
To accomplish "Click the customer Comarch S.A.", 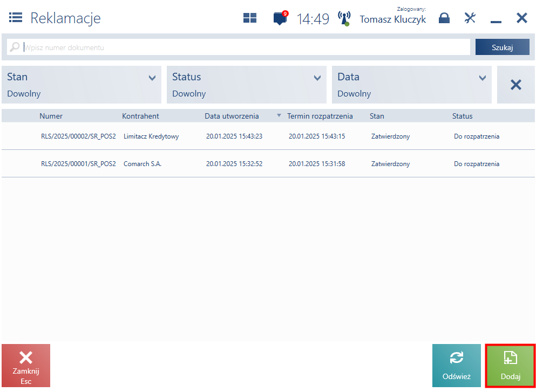I will point(143,164).
